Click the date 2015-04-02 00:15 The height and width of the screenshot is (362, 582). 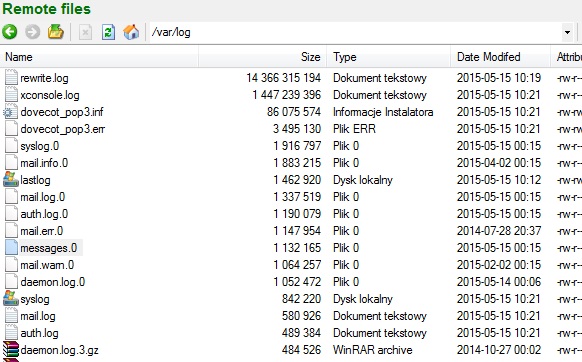499,163
